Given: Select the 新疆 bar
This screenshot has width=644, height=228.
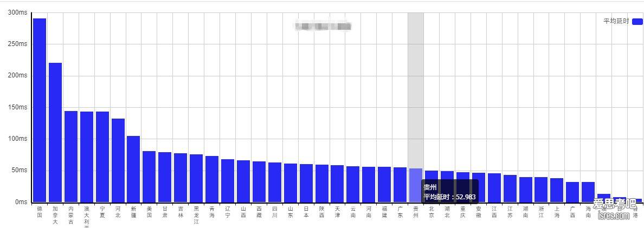Looking at the screenshot, I should tap(134, 169).
